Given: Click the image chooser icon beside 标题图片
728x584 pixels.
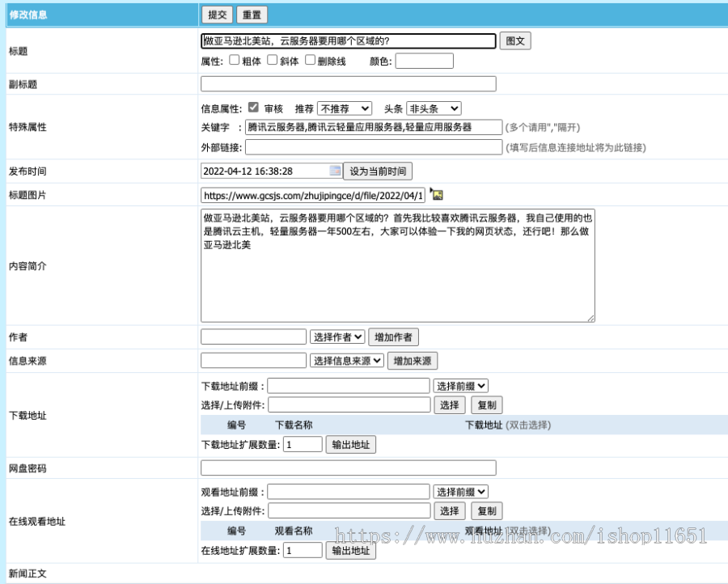Looking at the screenshot, I should coord(436,194).
